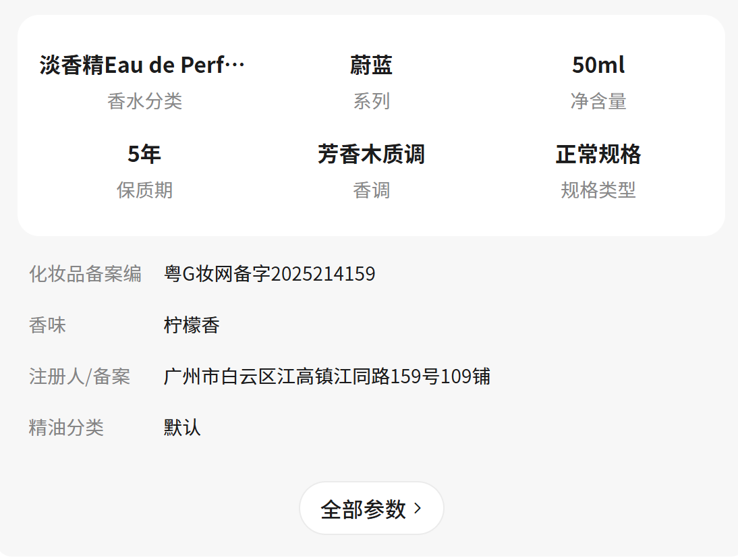Click the 柠檬香 scent value

click(x=192, y=325)
